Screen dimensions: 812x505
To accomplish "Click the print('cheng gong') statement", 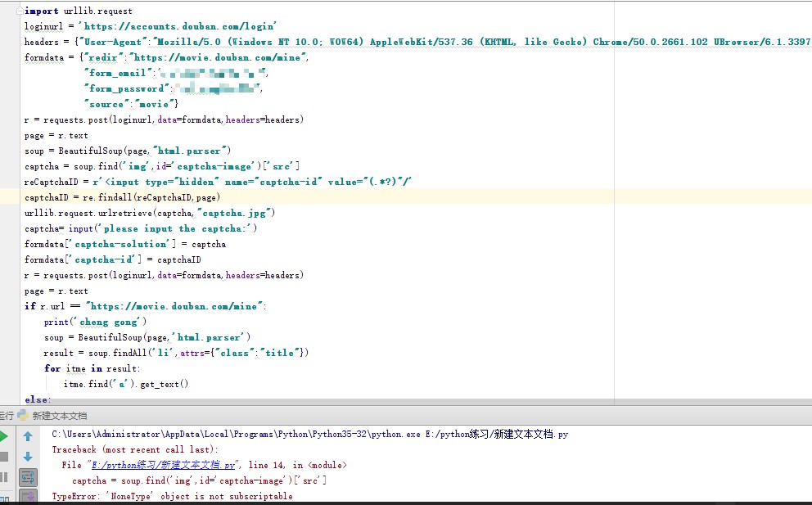I will 95,322.
